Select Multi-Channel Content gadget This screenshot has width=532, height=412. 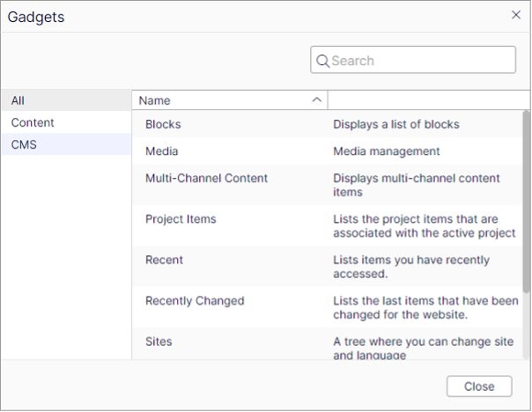pyautogui.click(x=206, y=178)
